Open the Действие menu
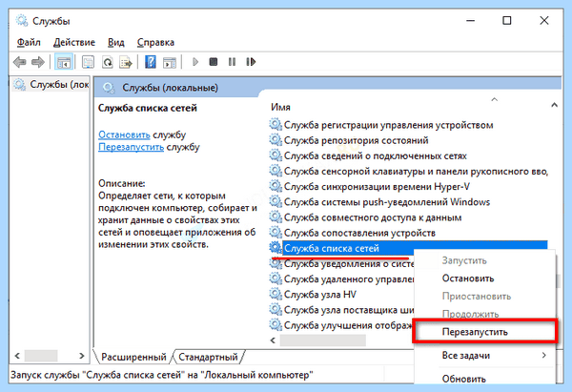This screenshot has width=572, height=392. coord(74,42)
